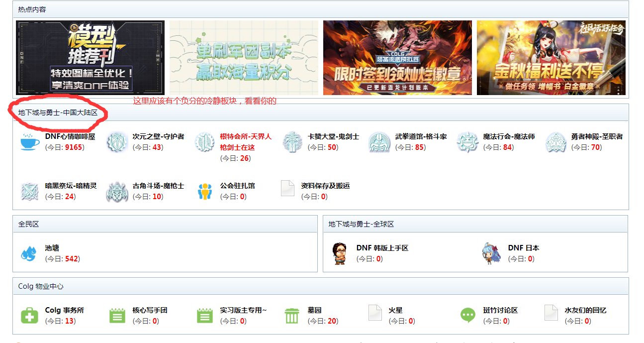
Task: Open the 勇者神殿-圣职者 forum link
Action: tap(597, 136)
